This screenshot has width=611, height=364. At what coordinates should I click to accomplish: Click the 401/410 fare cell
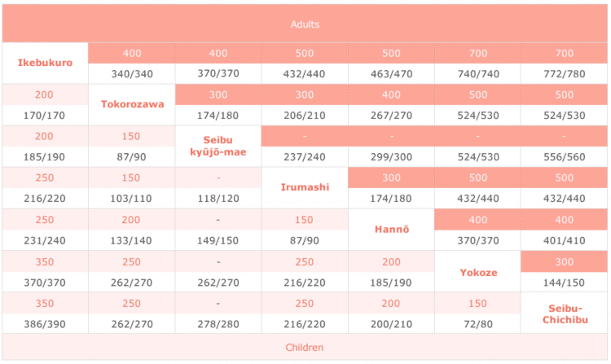click(x=565, y=240)
